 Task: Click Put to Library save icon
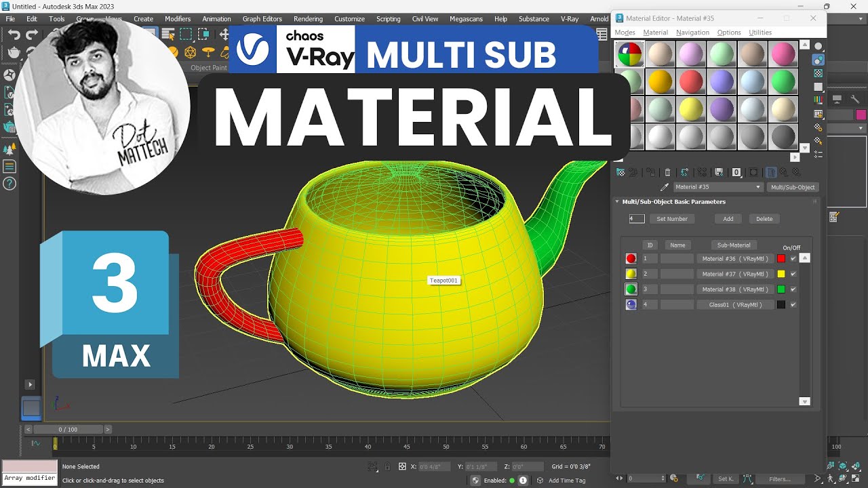719,172
